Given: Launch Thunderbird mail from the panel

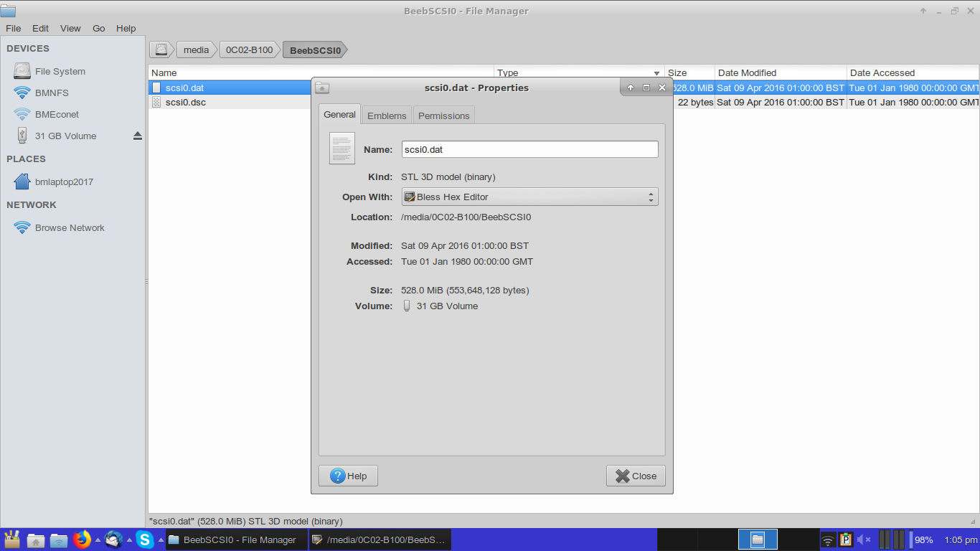Looking at the screenshot, I should pyautogui.click(x=113, y=540).
